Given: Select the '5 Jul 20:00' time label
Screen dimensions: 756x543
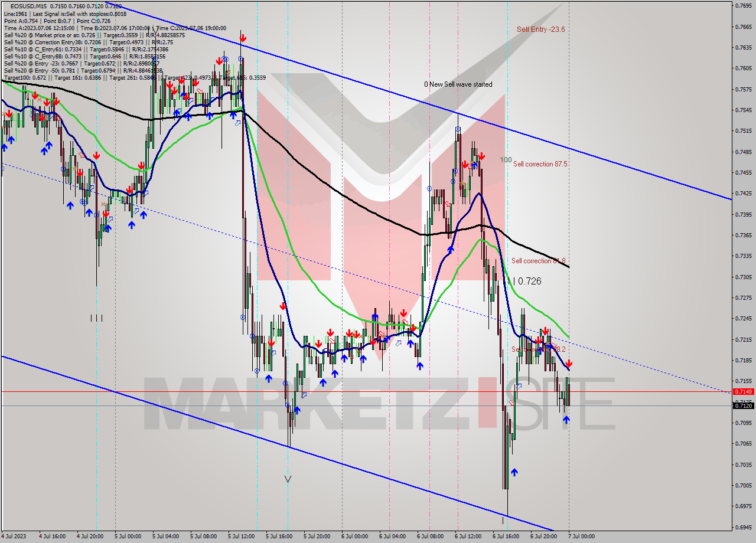Looking at the screenshot, I should pos(317,537).
